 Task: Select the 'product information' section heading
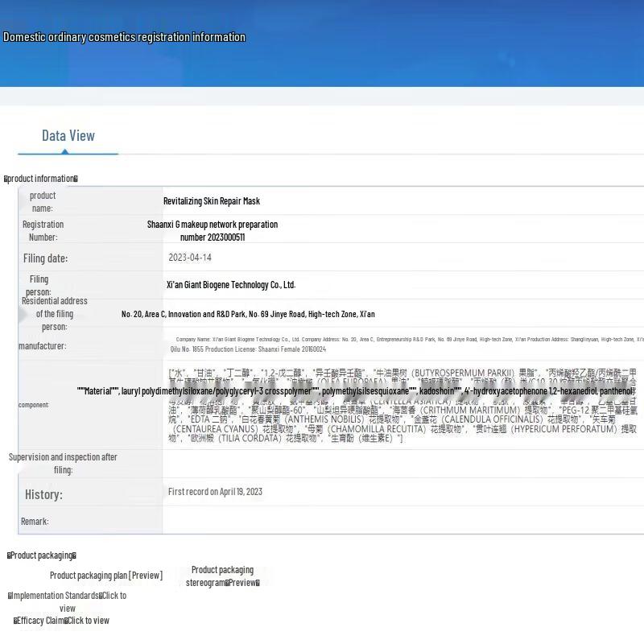41,179
